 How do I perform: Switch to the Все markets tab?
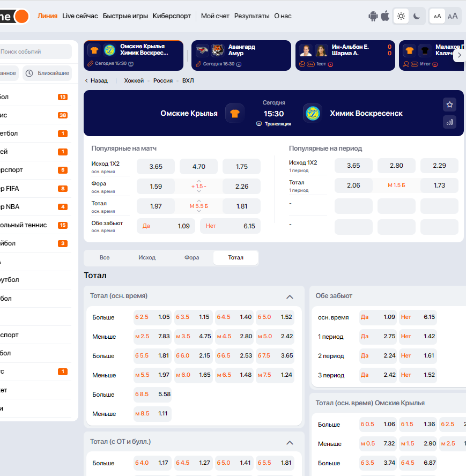(105, 257)
